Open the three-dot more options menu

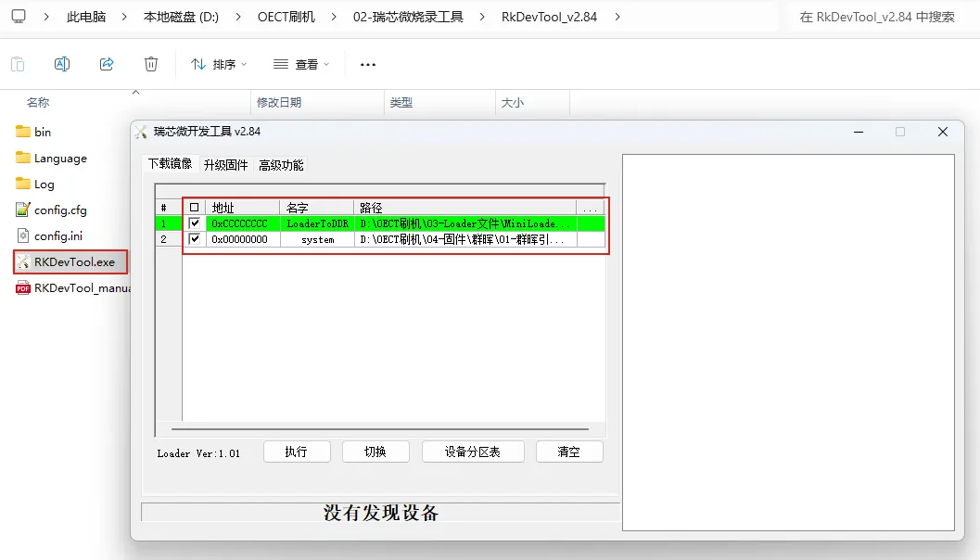coord(368,64)
